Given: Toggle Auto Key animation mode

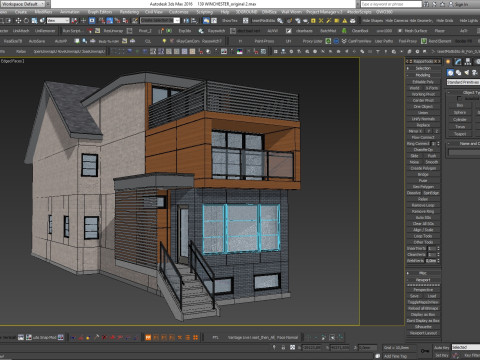Looking at the screenshot, I should (442, 347).
